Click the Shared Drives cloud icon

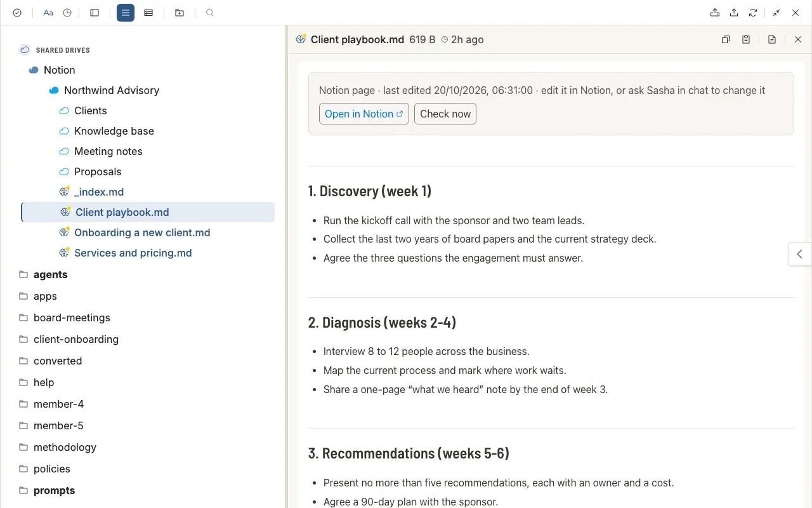(25, 50)
